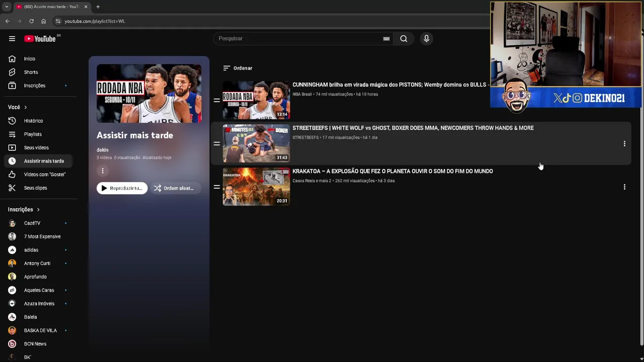Click the address bar URL

[95, 21]
